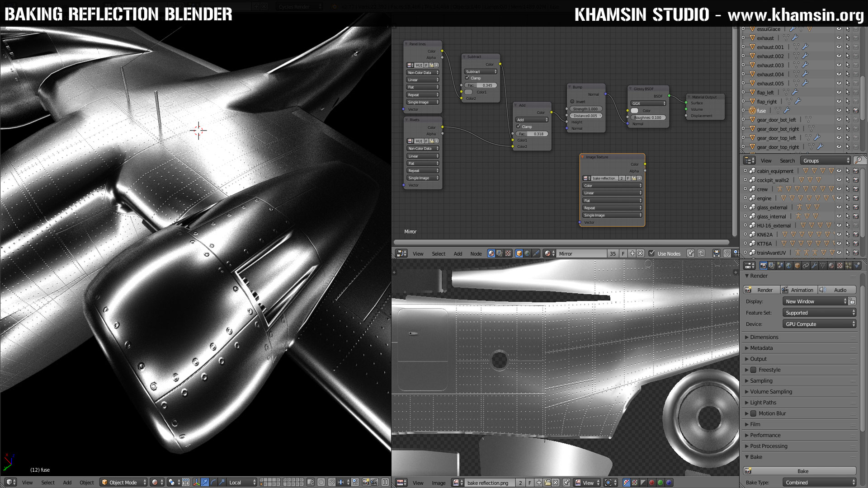The height and width of the screenshot is (488, 868).
Task: Toggle renderability of HU-16_external group
Action: [x=856, y=225]
